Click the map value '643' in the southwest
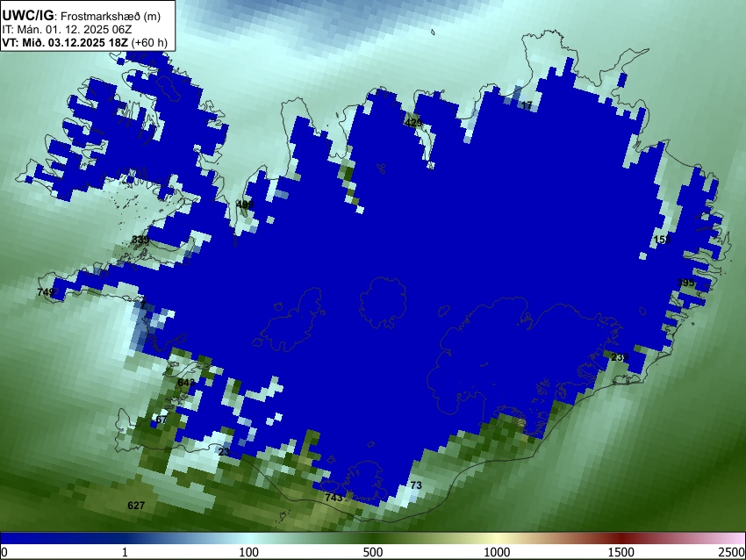This screenshot has height=560, width=746. pos(186,382)
